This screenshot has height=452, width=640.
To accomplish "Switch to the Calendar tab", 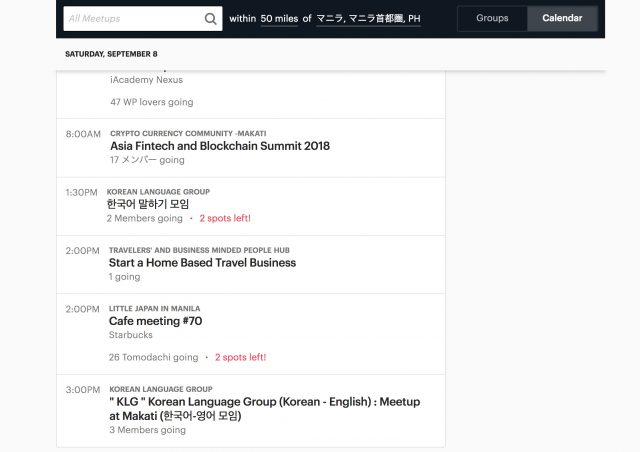I will coord(562,18).
